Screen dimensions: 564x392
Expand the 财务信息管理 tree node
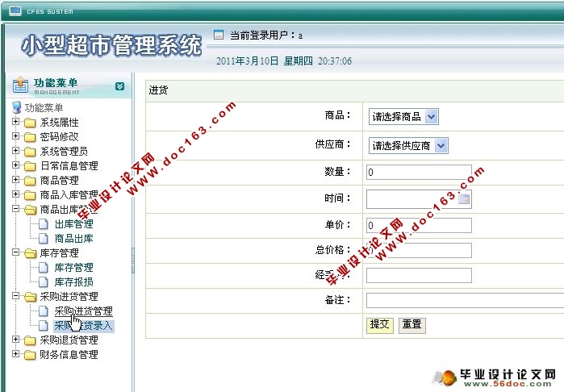click(x=15, y=354)
